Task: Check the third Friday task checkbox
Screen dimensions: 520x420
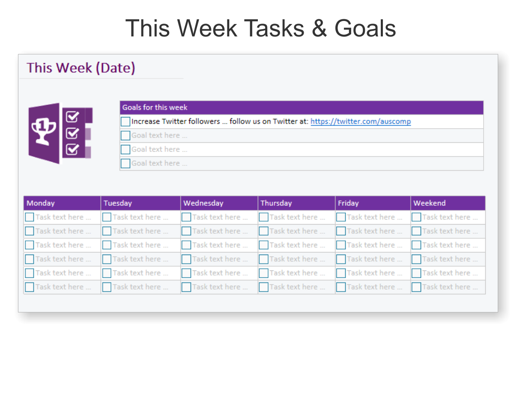Action: coord(341,245)
